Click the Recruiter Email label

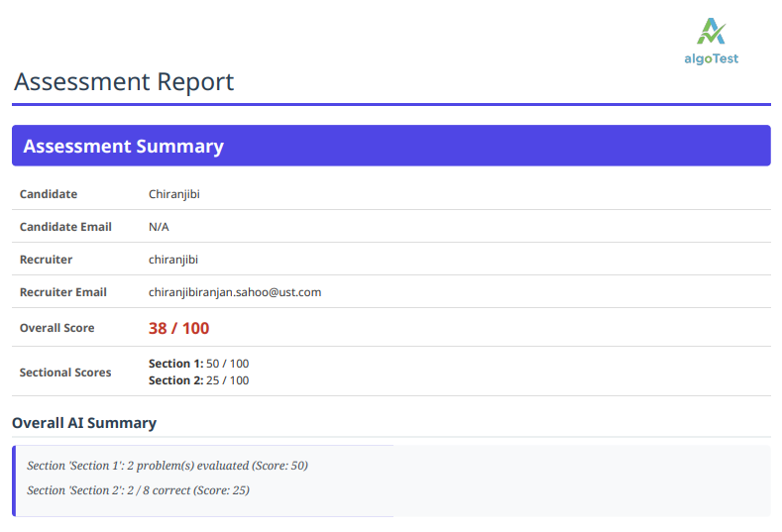coord(62,292)
